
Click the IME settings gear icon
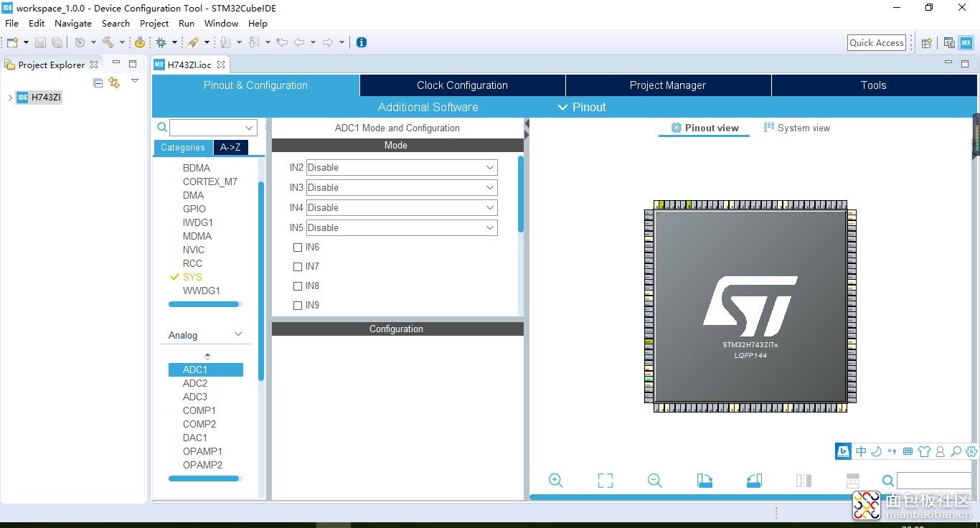coord(971,451)
